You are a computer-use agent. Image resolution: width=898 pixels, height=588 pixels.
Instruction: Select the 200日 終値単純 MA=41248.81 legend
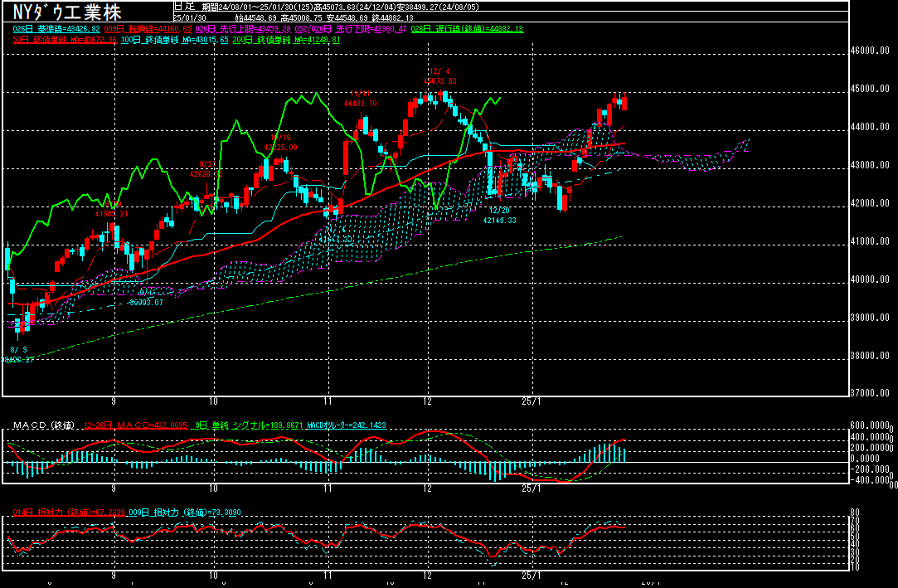coord(286,40)
